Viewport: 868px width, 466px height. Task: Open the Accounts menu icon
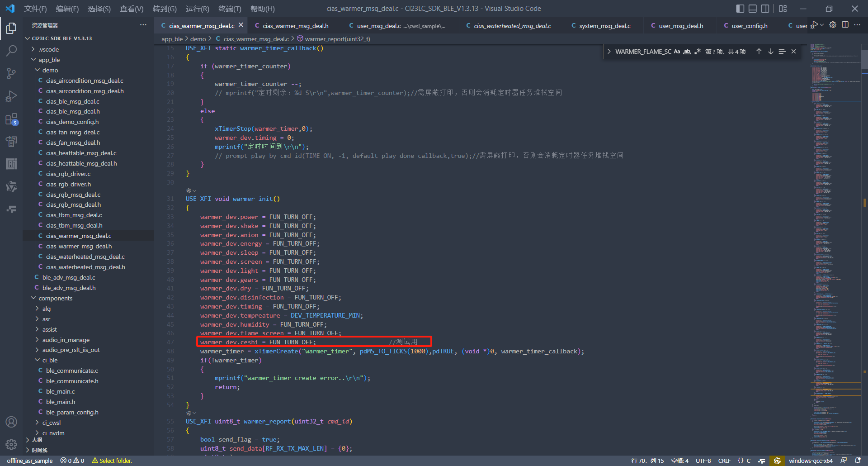[x=11, y=422]
